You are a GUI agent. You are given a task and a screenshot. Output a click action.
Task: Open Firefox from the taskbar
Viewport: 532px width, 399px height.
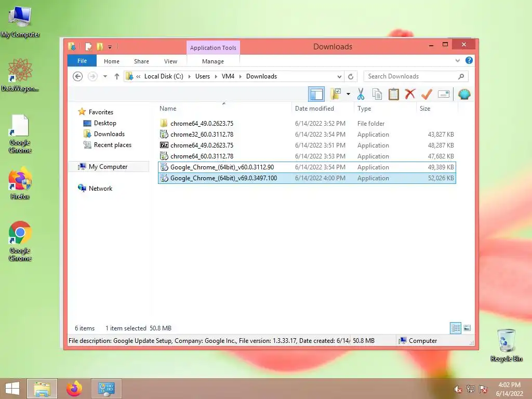(x=74, y=389)
